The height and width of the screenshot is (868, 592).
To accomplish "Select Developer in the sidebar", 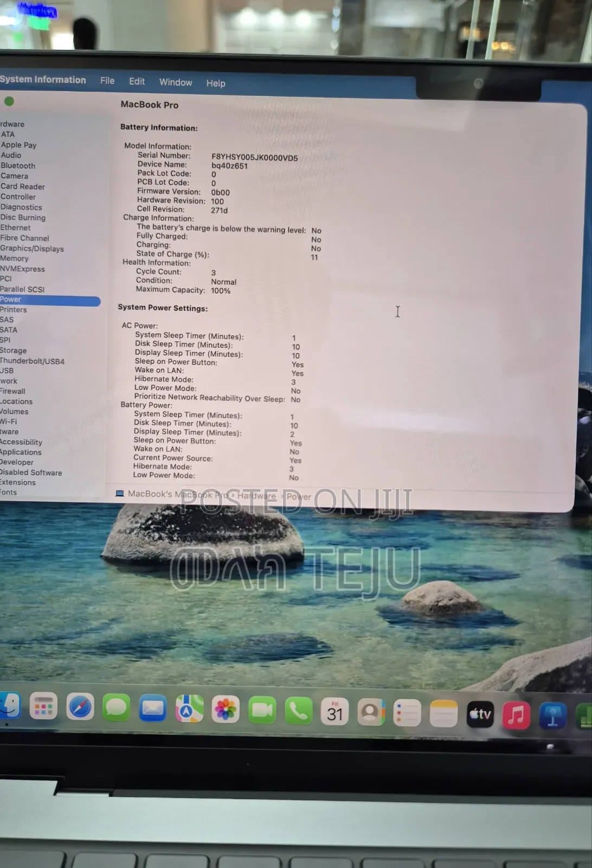I will 17,462.
